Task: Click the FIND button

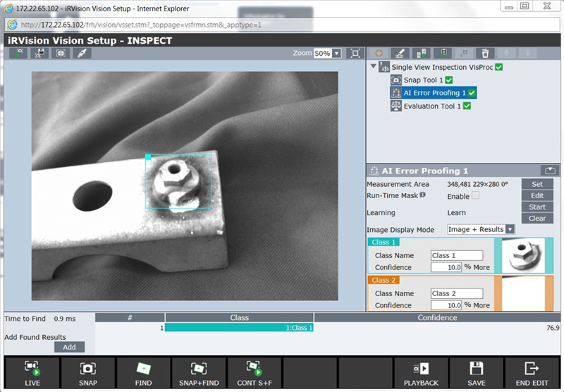Action: coord(143,374)
